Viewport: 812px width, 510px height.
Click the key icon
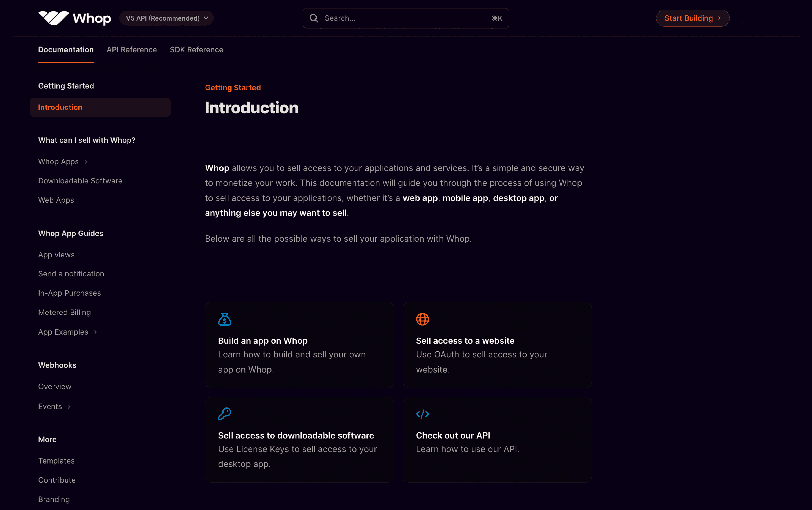click(225, 414)
